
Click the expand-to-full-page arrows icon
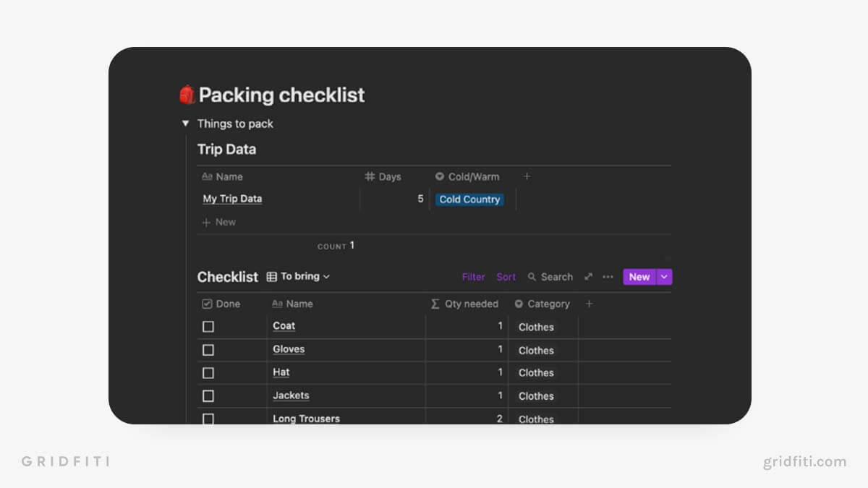click(x=588, y=277)
